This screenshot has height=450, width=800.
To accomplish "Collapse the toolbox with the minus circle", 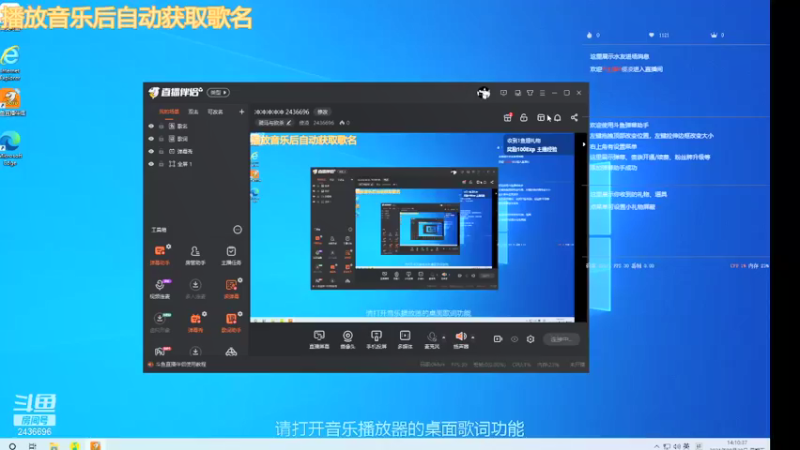I will click(x=237, y=230).
